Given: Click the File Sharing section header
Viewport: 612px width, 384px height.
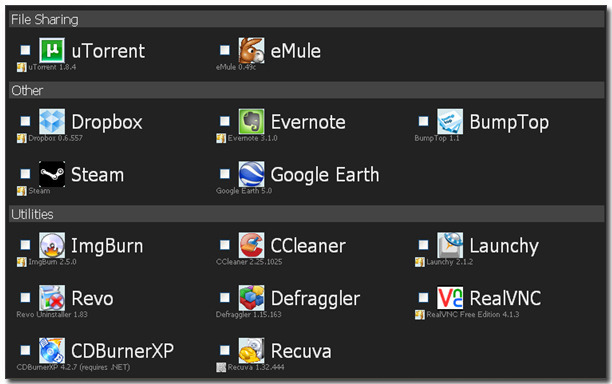Looking at the screenshot, I should click(306, 19).
